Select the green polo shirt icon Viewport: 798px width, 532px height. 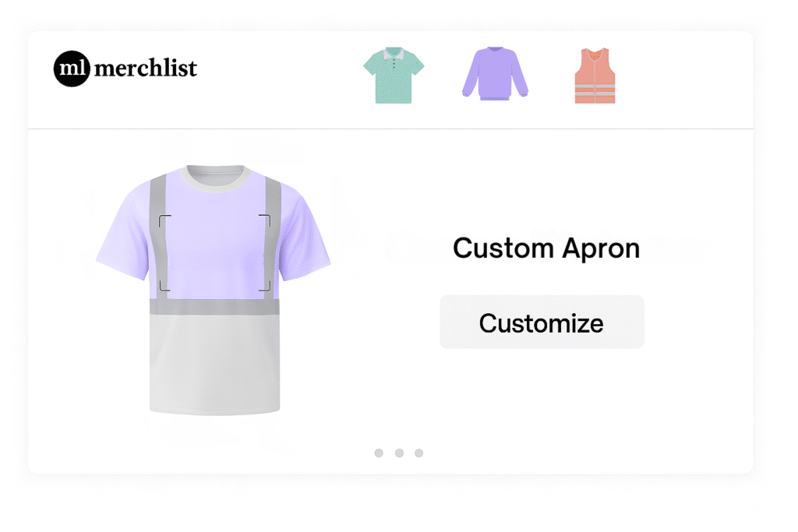(x=394, y=75)
